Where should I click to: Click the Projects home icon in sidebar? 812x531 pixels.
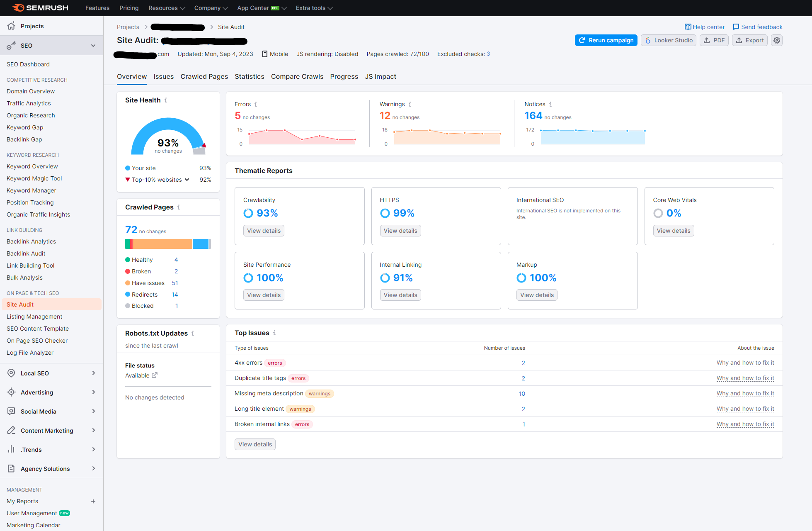(11, 26)
